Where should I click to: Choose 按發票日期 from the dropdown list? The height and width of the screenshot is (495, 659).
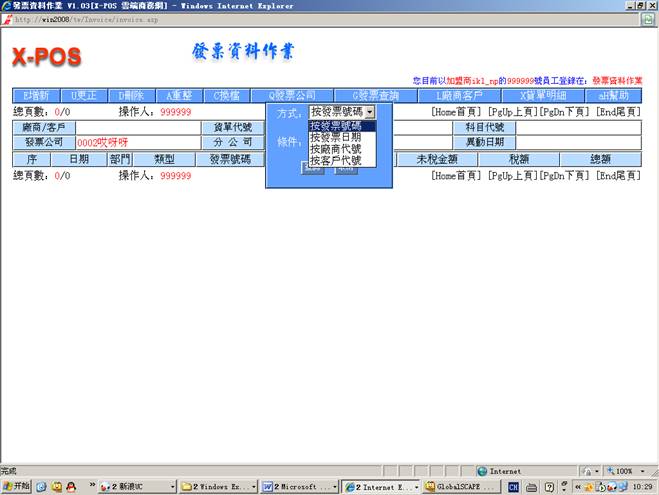click(x=336, y=137)
